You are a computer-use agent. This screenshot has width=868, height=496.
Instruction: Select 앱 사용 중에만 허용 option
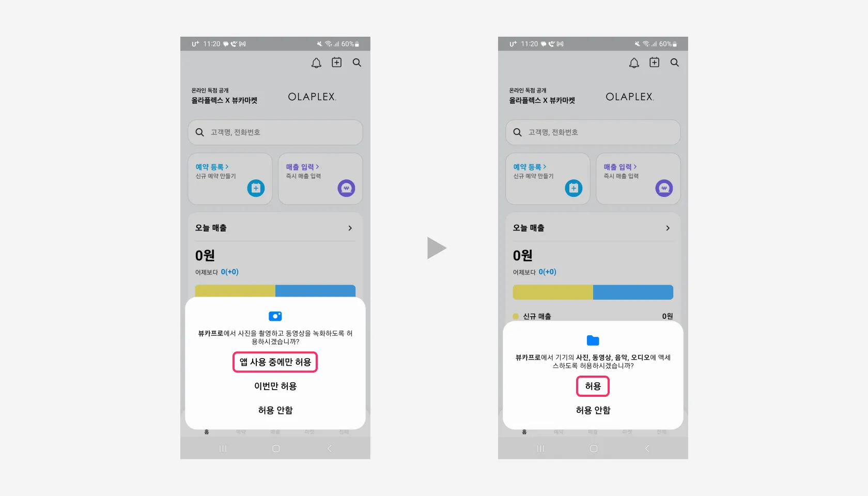point(275,362)
